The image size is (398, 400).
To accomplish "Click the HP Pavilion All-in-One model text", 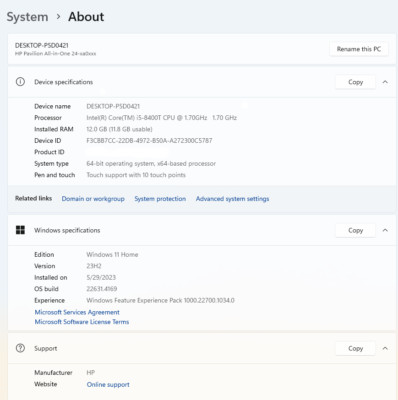I will point(55,53).
